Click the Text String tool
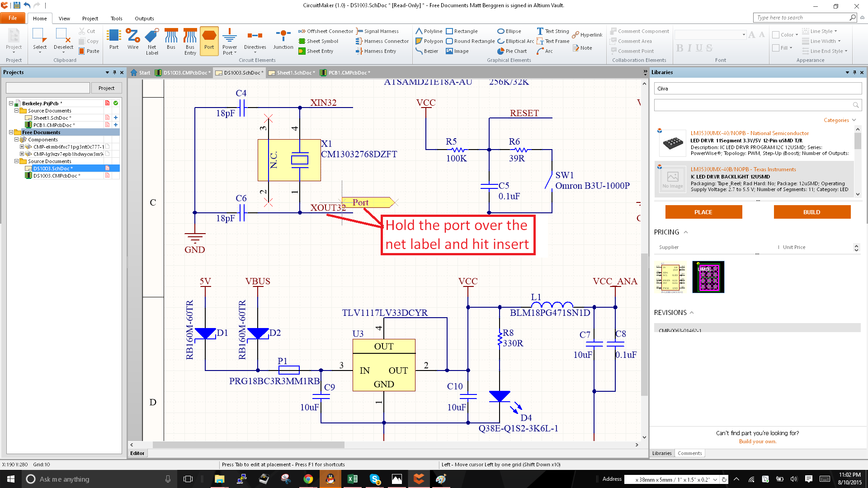Image resolution: width=868 pixels, height=488 pixels. click(x=552, y=31)
